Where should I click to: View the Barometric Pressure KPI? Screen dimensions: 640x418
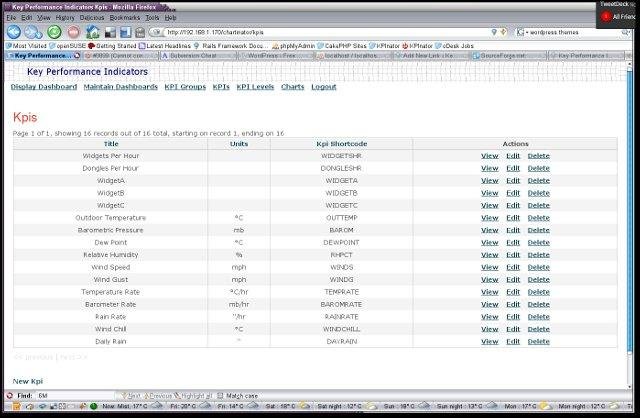[489, 230]
